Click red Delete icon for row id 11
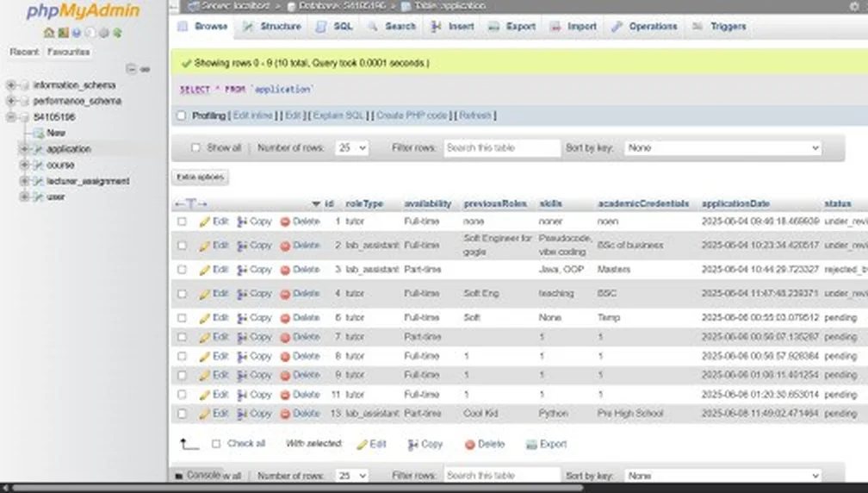 click(285, 395)
